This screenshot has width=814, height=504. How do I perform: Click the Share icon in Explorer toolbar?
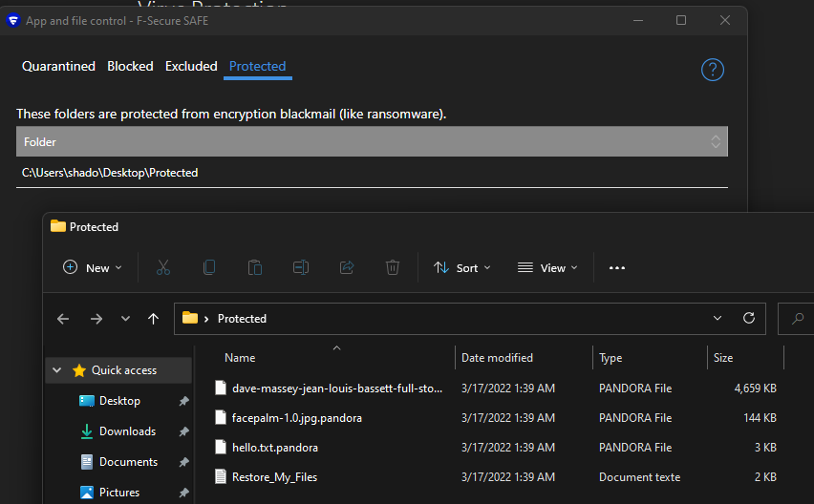tap(347, 267)
